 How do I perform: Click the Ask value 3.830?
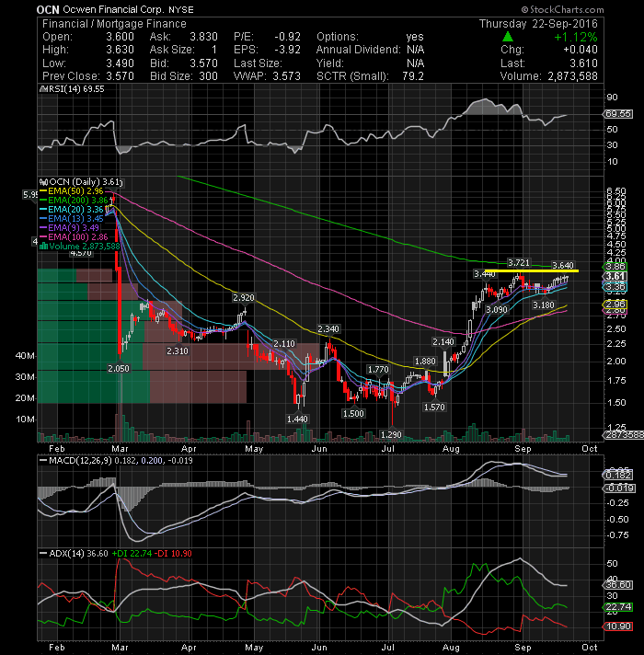click(x=204, y=37)
